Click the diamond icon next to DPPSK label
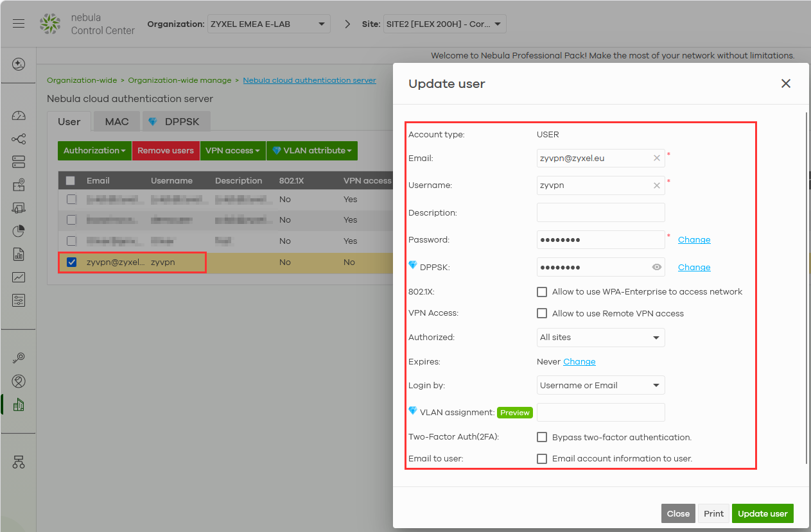Viewport: 811px width, 532px height. [413, 265]
